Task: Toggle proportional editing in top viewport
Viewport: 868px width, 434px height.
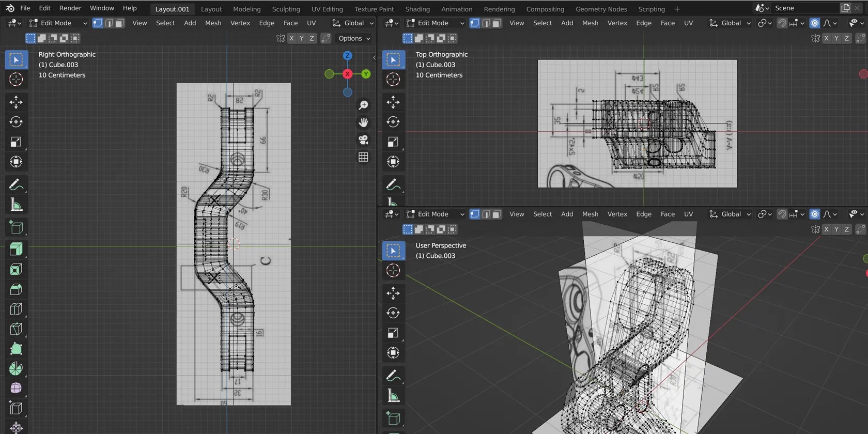Action: click(x=815, y=23)
